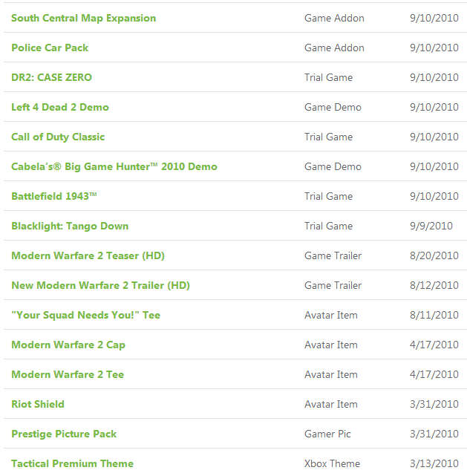Open Cabela's Big Game Hunter 2010 Demo

(114, 166)
